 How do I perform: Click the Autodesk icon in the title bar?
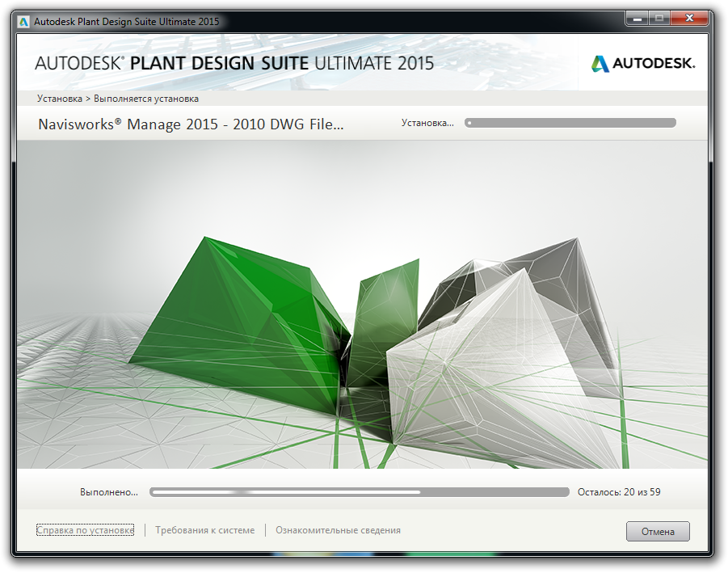pos(23,21)
